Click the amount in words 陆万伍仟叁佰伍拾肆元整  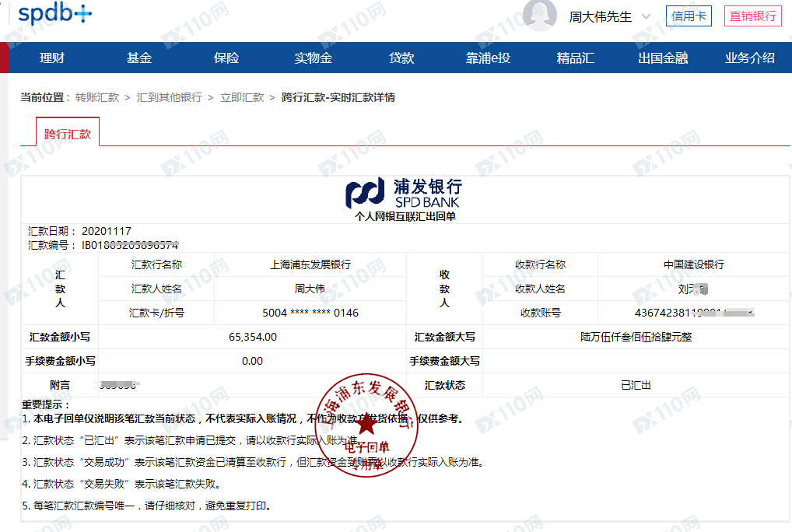[x=636, y=337]
